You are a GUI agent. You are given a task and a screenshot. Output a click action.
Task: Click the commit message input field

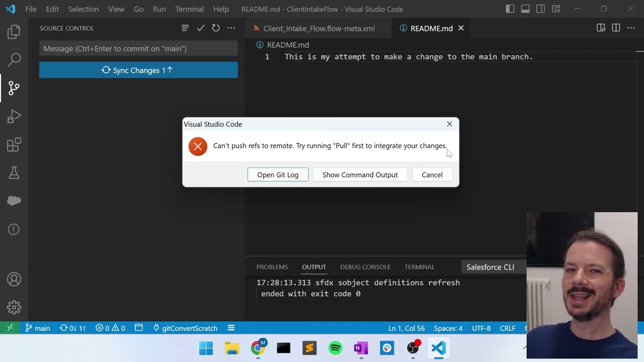[x=138, y=48]
